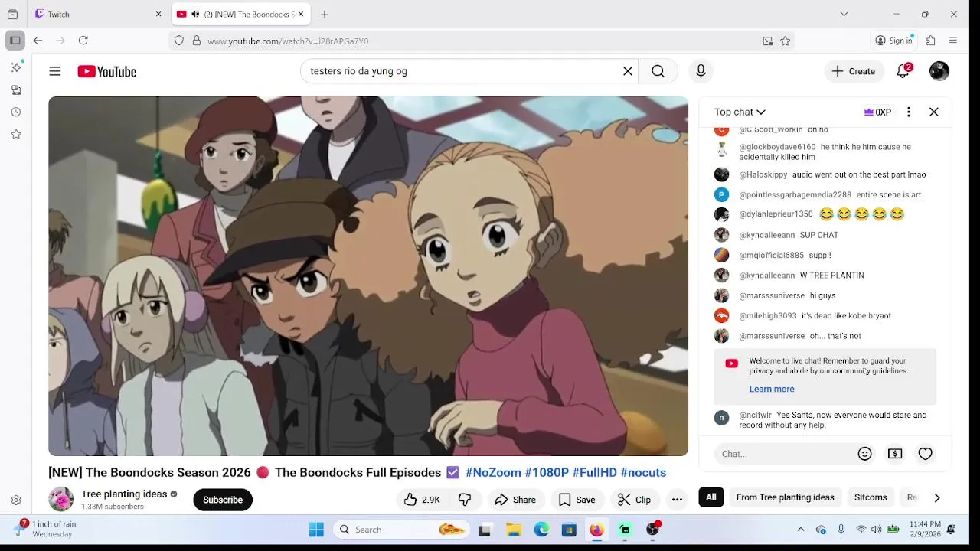This screenshot has height=551, width=980.
Task: Open the Create menu
Action: 854,71
